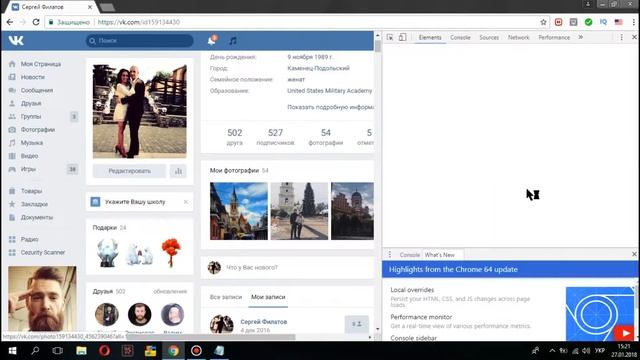Reload the page
Viewport: 640px width, 360px height.
(36, 22)
